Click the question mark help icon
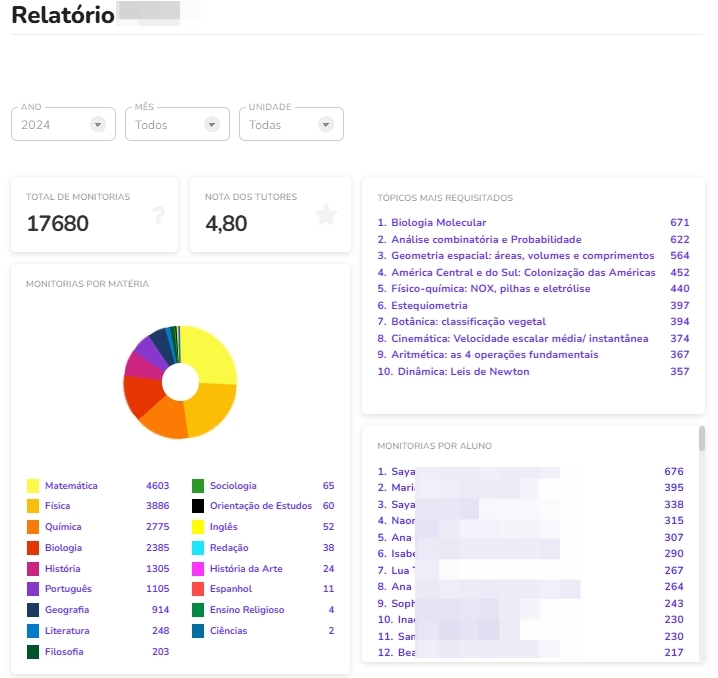Image resolution: width=718 pixels, height=678 pixels. pos(158,215)
